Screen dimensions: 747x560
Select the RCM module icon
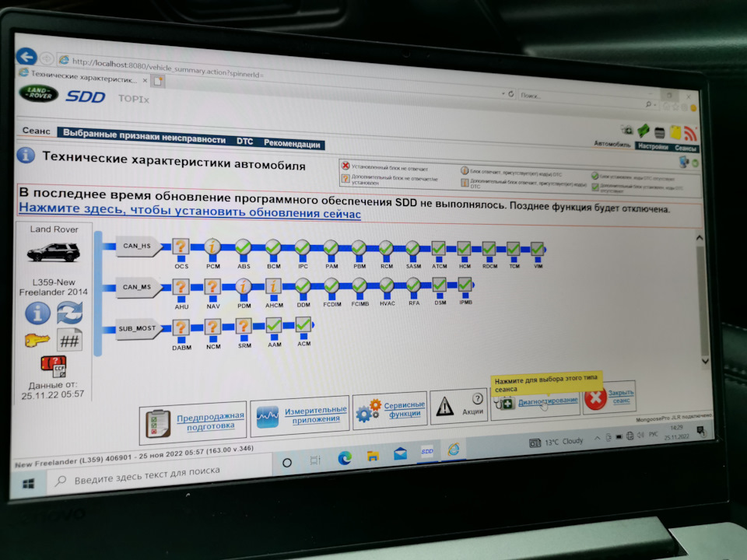tap(386, 248)
